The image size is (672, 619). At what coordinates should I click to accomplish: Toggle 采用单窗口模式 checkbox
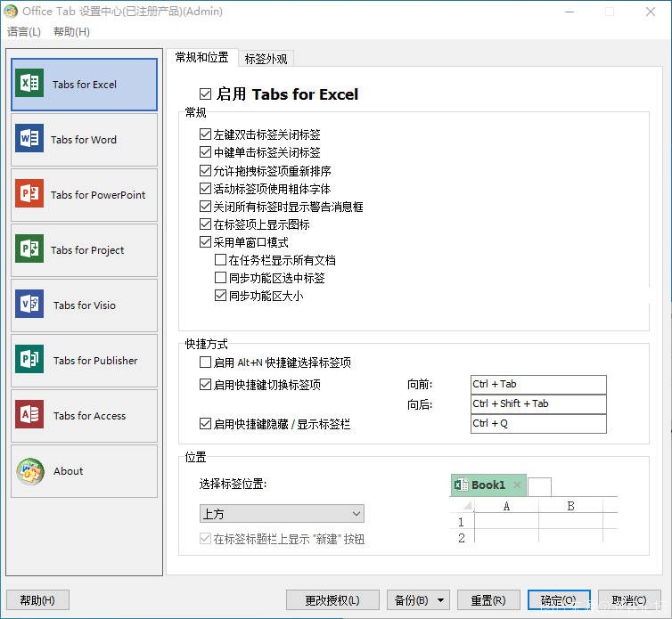pos(205,242)
